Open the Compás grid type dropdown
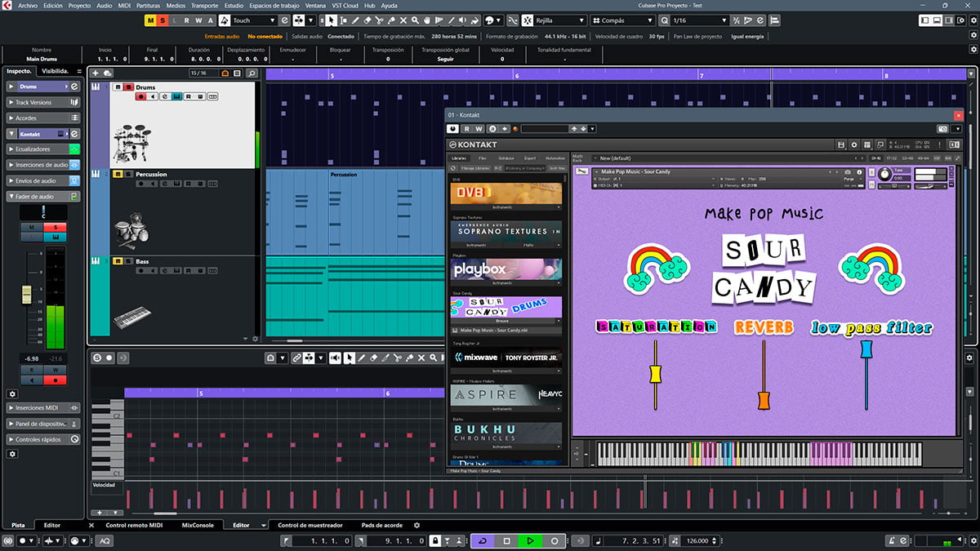980x551 pixels. 623,20
